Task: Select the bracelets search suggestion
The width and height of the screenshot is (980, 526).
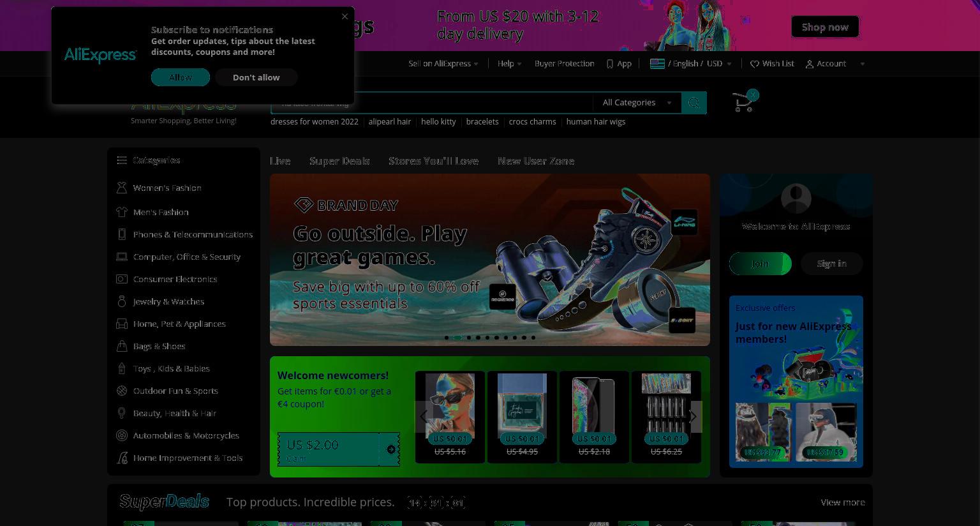Action: point(482,121)
